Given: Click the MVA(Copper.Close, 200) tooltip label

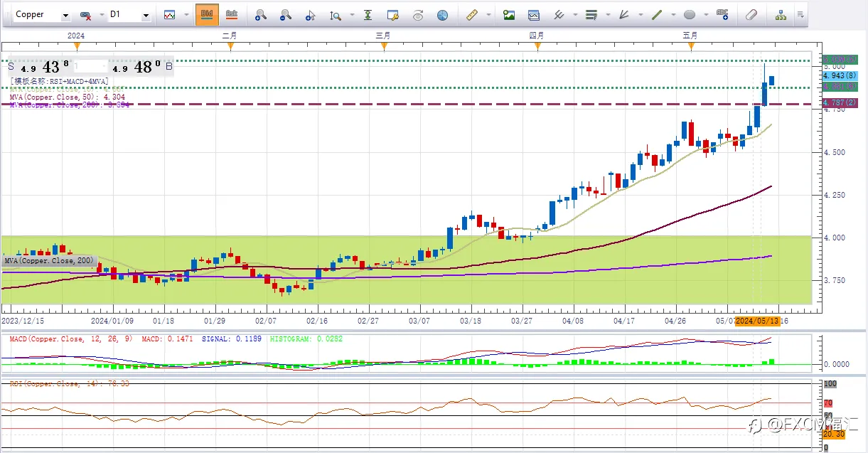Looking at the screenshot, I should tap(49, 261).
